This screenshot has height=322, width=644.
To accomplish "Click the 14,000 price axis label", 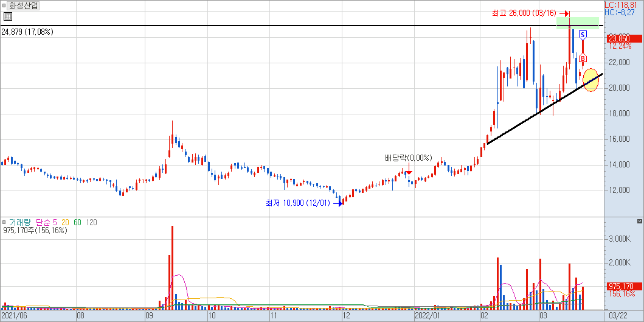I will click(620, 165).
